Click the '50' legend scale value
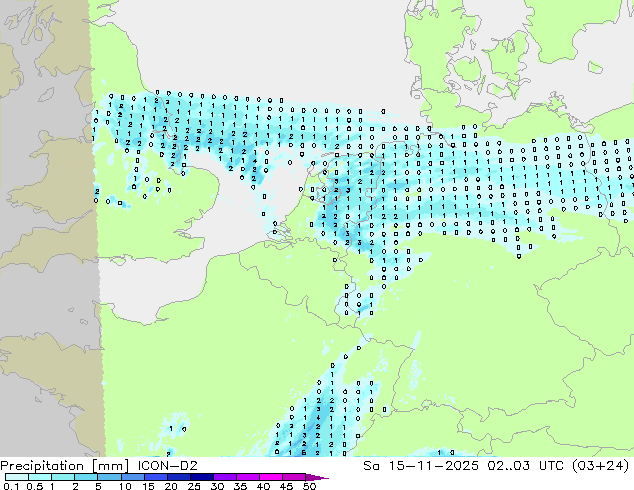 tap(309, 486)
